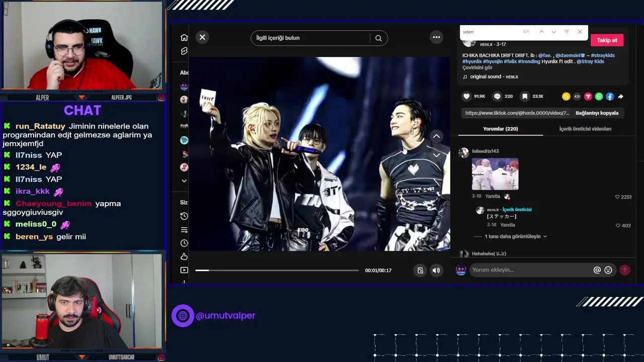
Task: Follow the creator with 'Takip et'
Action: point(607,40)
